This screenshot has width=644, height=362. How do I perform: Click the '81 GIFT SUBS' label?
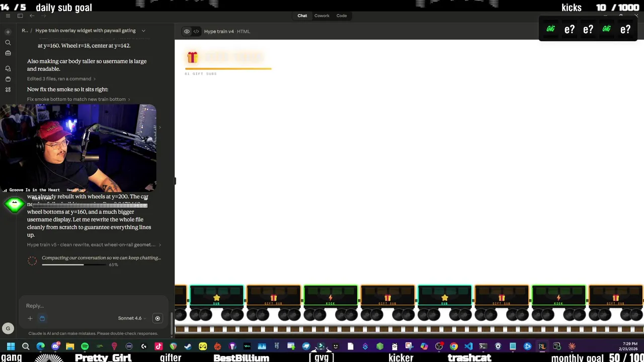201,74
